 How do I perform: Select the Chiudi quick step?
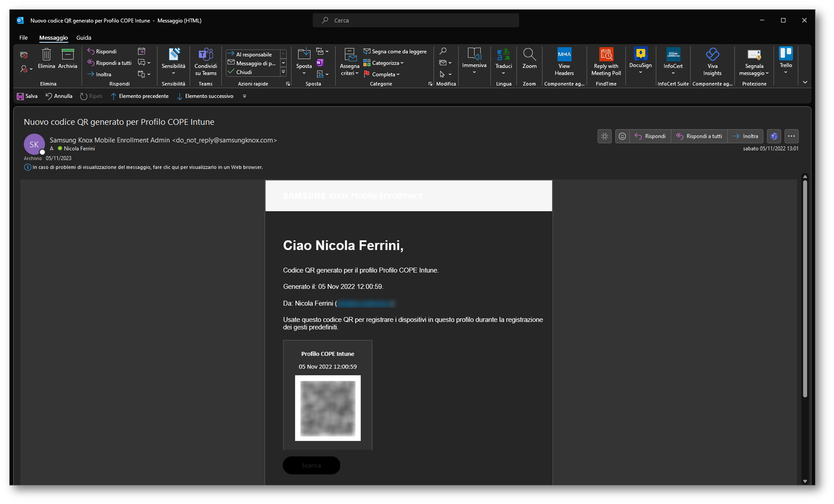[253, 72]
